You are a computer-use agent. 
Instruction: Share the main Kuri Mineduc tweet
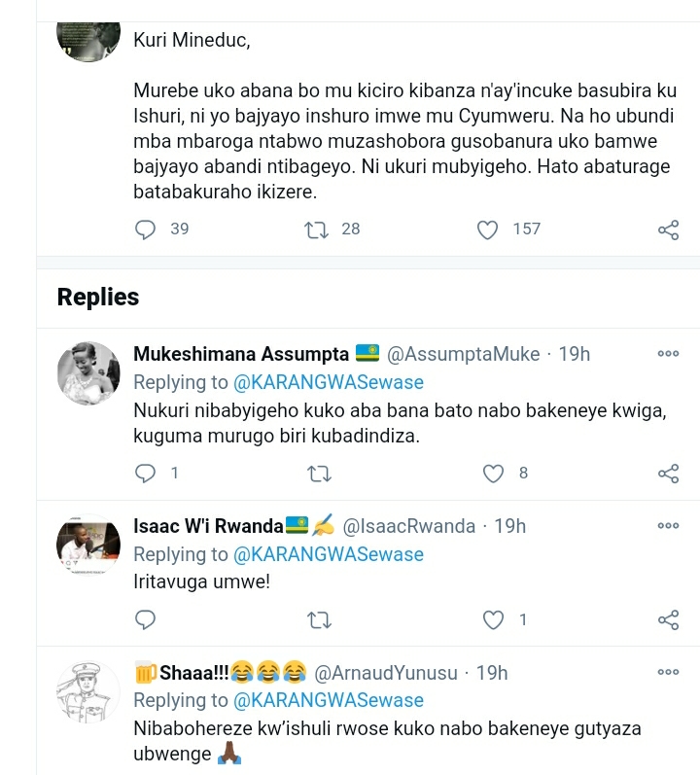[668, 230]
